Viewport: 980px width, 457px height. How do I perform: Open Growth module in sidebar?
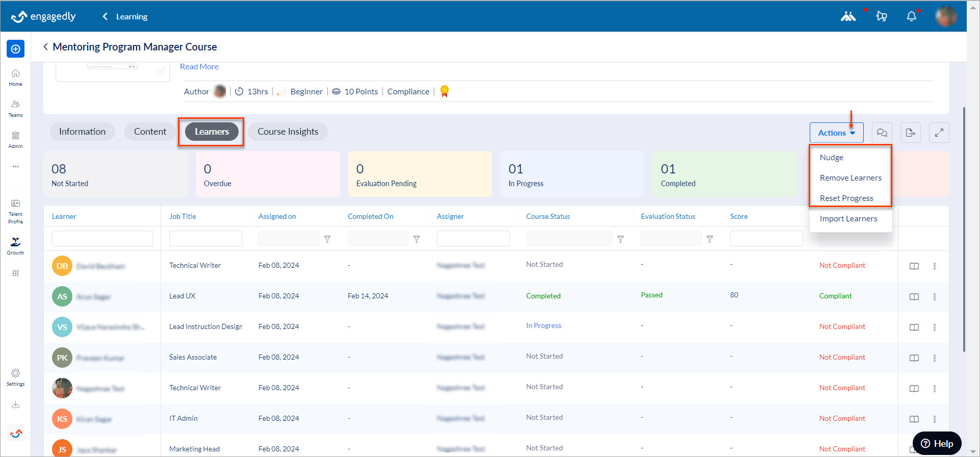[x=15, y=245]
